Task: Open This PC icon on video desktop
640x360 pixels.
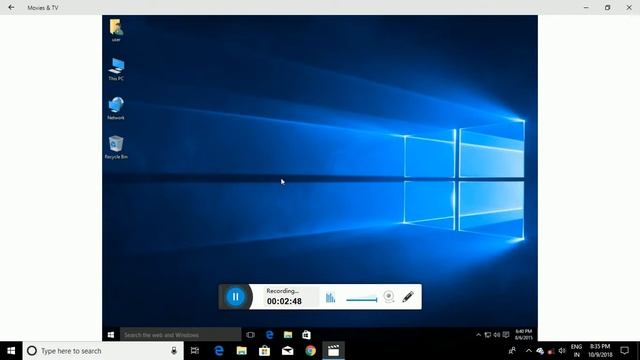Action: coord(116,69)
